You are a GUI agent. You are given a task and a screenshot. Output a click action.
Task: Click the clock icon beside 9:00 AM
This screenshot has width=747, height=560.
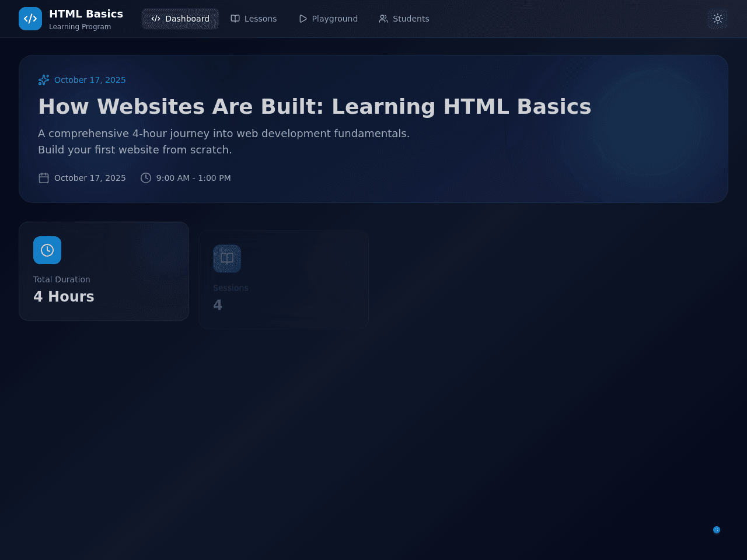146,178
